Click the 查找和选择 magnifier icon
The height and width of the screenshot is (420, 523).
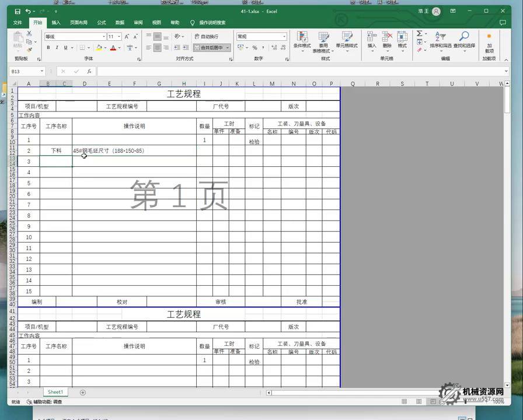[465, 37]
